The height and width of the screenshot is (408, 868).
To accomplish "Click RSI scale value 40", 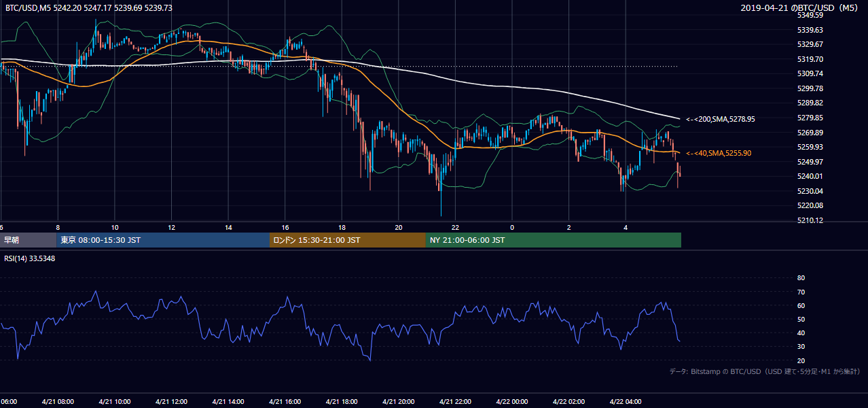I will pos(801,333).
